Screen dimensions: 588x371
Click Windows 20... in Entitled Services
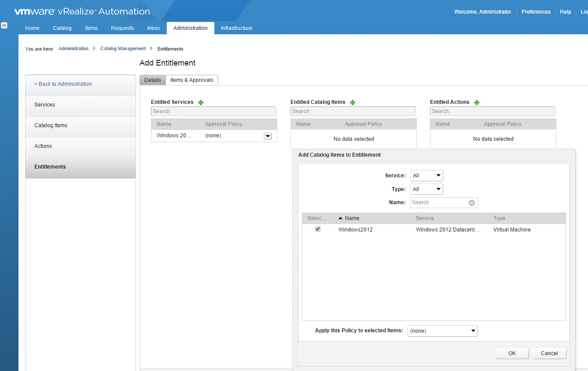click(174, 136)
